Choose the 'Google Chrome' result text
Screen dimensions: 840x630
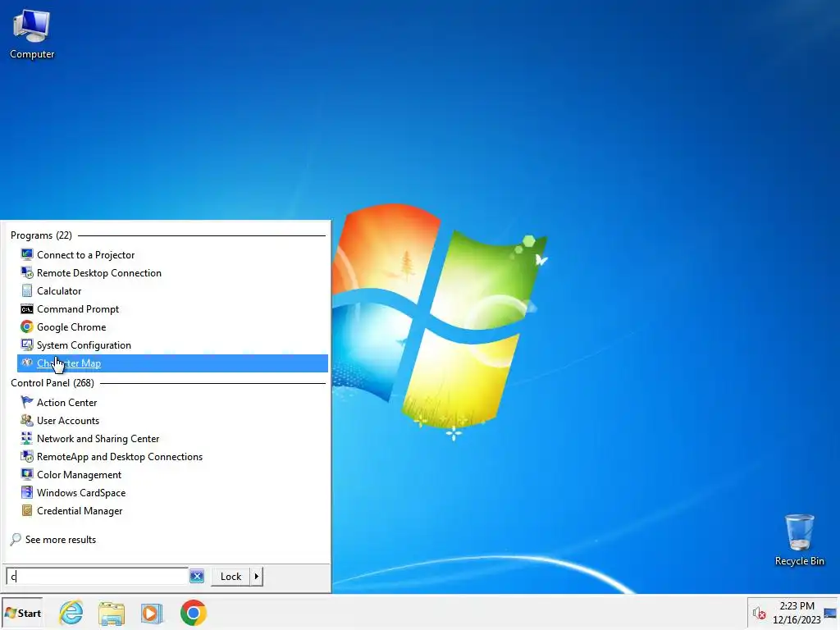pyautogui.click(x=71, y=326)
